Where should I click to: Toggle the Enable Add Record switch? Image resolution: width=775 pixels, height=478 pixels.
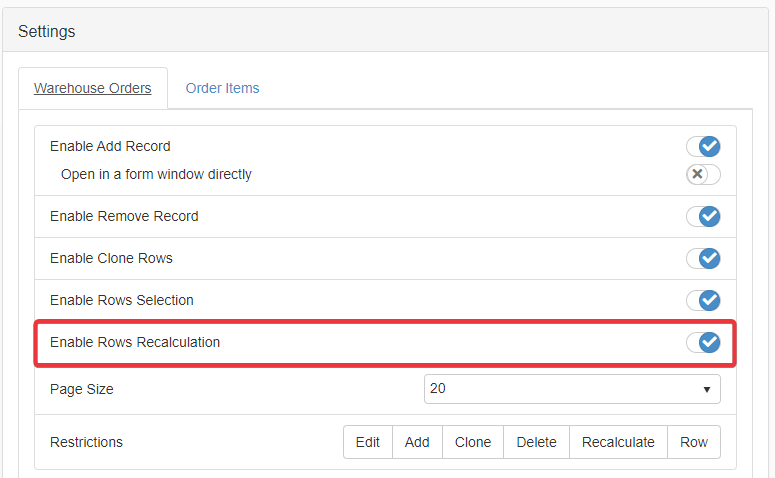(x=703, y=147)
